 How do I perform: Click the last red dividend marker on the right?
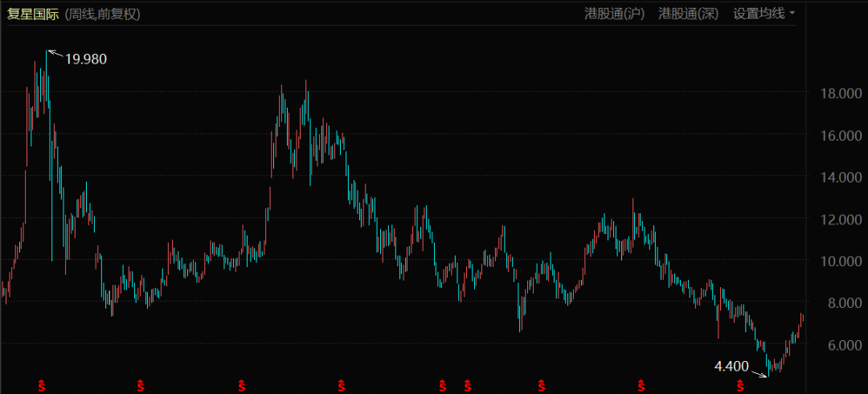739,386
